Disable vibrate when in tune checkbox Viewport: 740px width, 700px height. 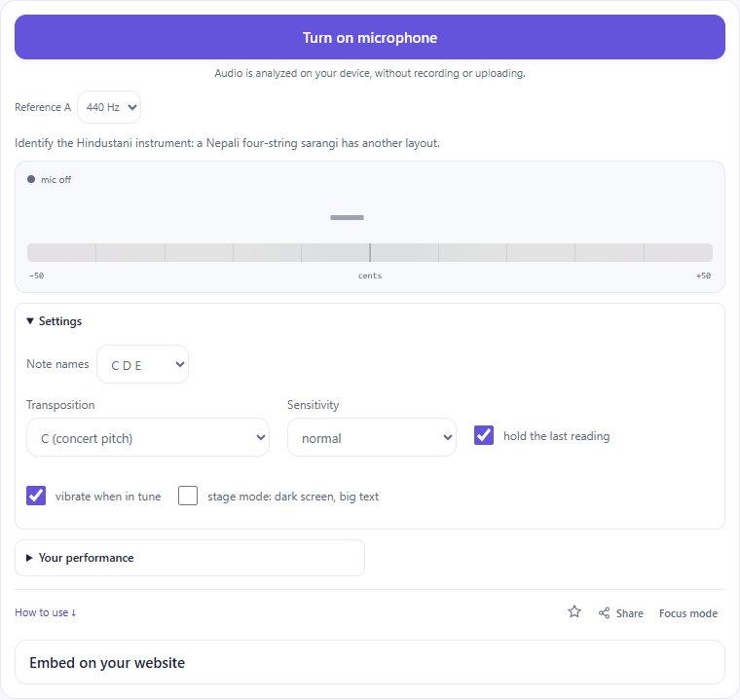(36, 496)
